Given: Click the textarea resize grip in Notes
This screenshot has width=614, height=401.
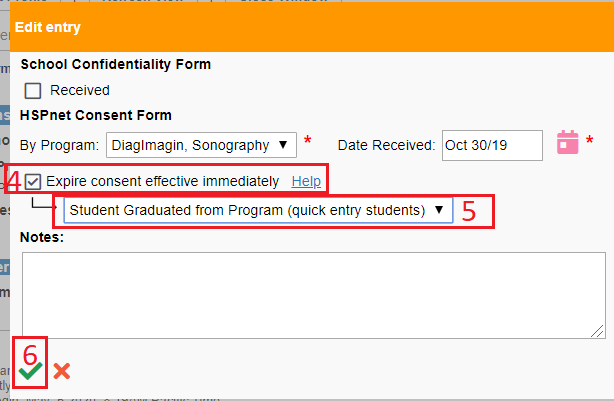Looking at the screenshot, I should pos(598,331).
